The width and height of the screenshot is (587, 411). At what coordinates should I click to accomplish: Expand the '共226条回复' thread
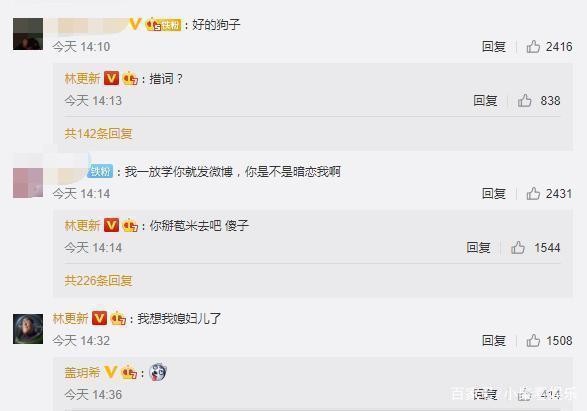point(98,280)
